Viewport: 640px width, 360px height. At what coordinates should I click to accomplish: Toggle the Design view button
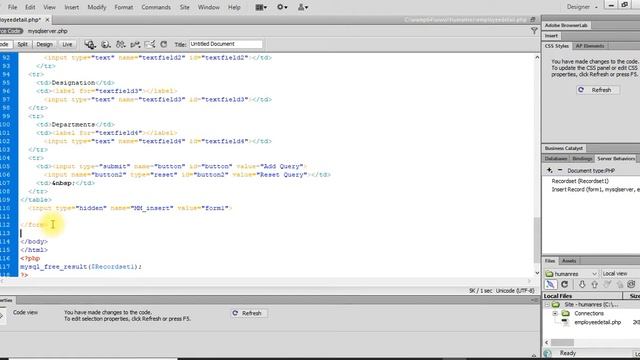(44, 44)
